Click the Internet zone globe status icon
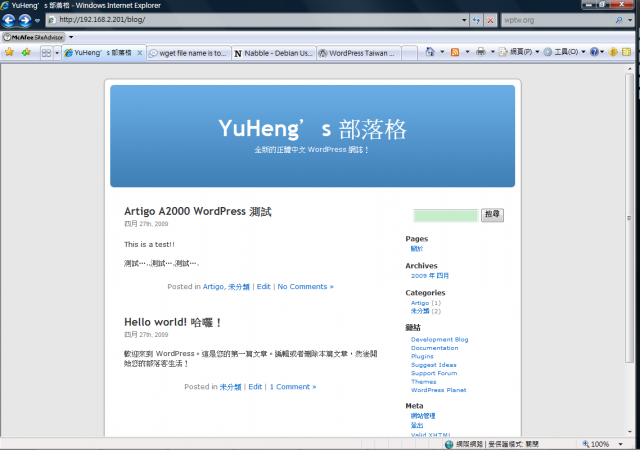The width and height of the screenshot is (640, 450). pos(449,444)
